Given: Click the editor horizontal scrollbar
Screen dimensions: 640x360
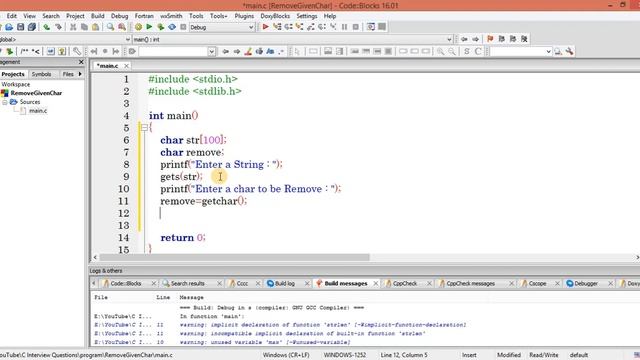Looking at the screenshot, I should [x=235, y=258].
